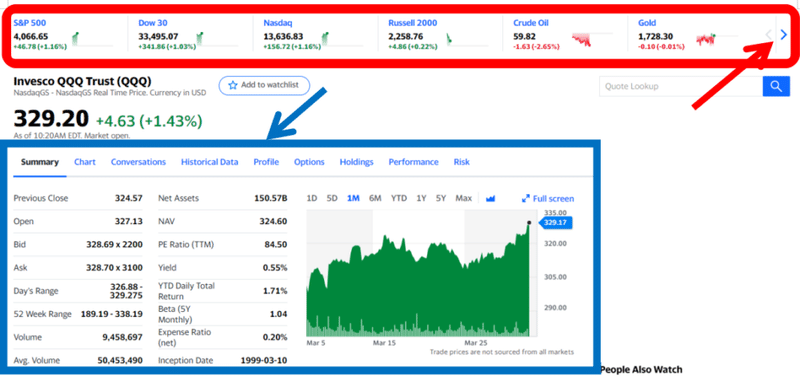Click the Ask value 328.70 x 3100
800x376 pixels.
[114, 268]
